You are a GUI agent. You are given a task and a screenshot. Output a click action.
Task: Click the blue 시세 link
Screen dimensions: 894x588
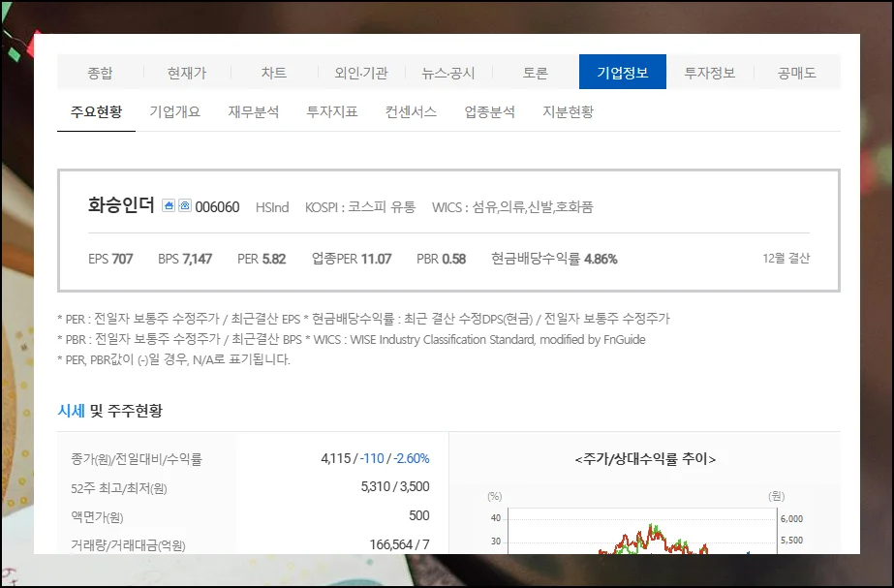pos(73,407)
